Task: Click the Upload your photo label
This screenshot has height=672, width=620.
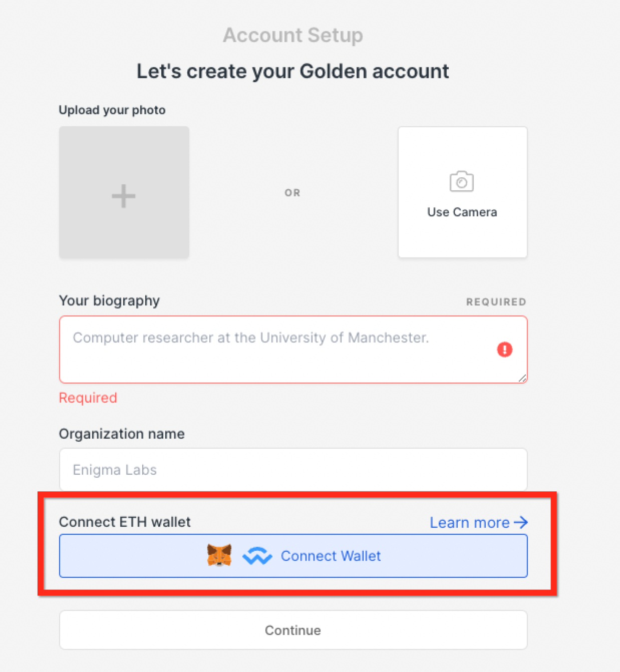Action: pyautogui.click(x=112, y=110)
